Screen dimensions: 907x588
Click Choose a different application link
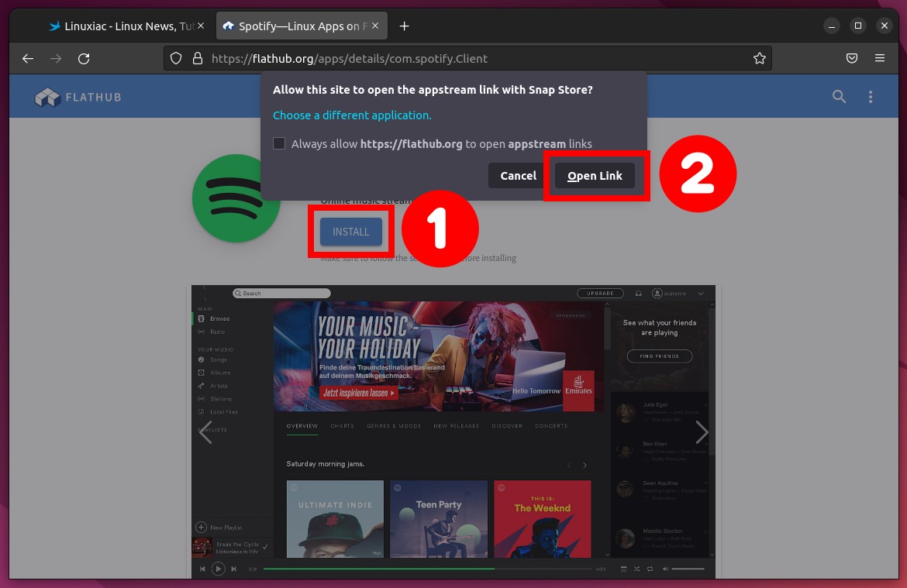coord(352,115)
